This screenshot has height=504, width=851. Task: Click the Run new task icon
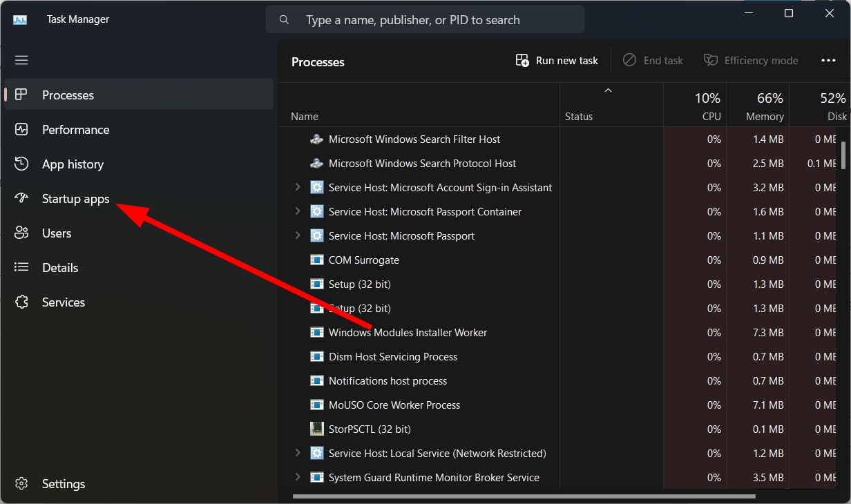pyautogui.click(x=522, y=61)
